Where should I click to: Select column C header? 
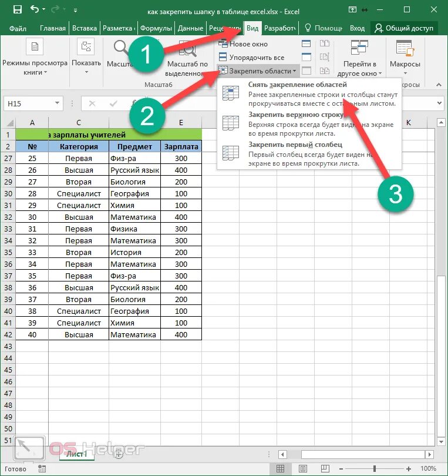pos(79,123)
